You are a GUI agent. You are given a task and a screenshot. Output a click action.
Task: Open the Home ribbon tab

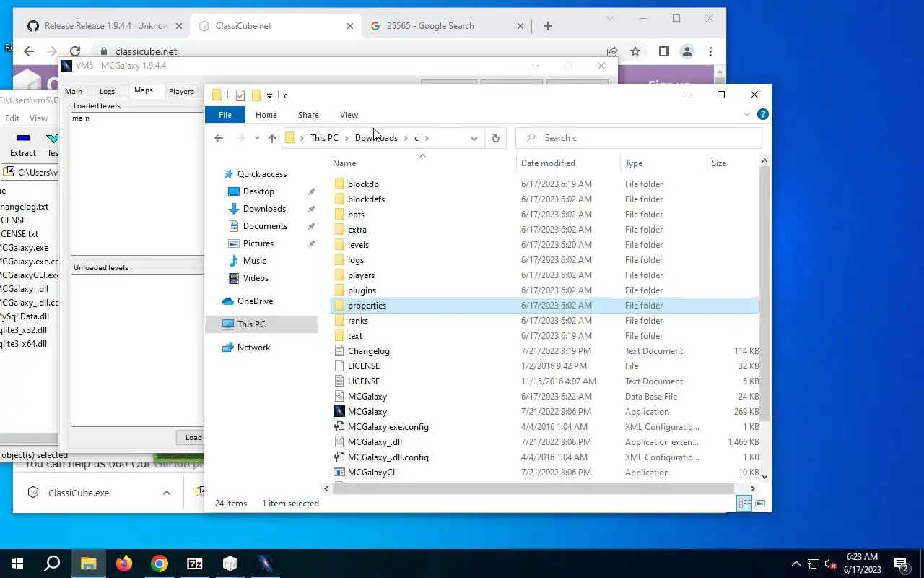266,115
